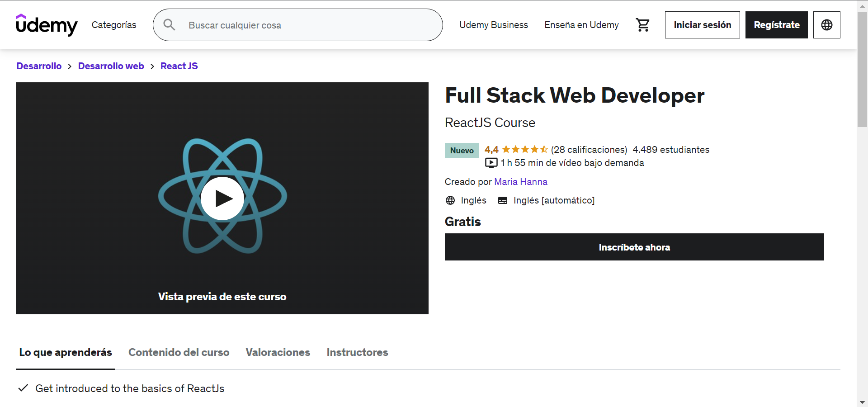
Task: Click the 1 h 55 min de vídeo text
Action: tap(572, 163)
